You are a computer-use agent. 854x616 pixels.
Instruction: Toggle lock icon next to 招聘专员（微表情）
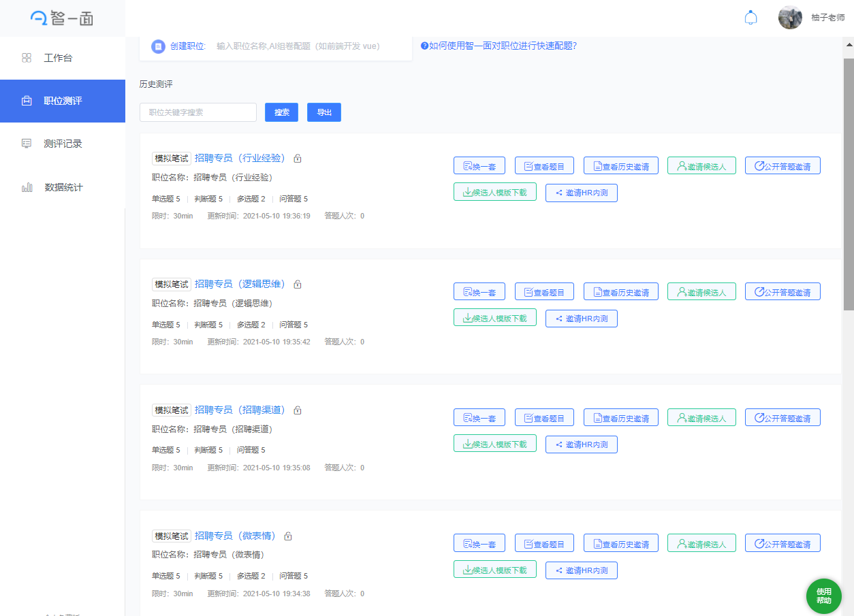point(288,536)
